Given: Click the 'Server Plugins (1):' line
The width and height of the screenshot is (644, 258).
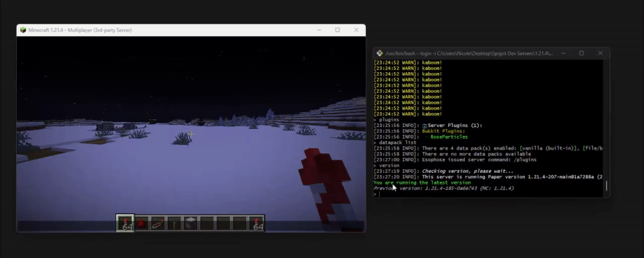Looking at the screenshot, I should tap(428, 126).
